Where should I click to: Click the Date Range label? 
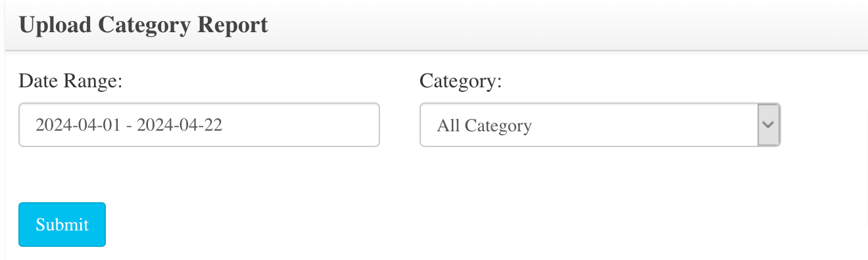(x=71, y=81)
